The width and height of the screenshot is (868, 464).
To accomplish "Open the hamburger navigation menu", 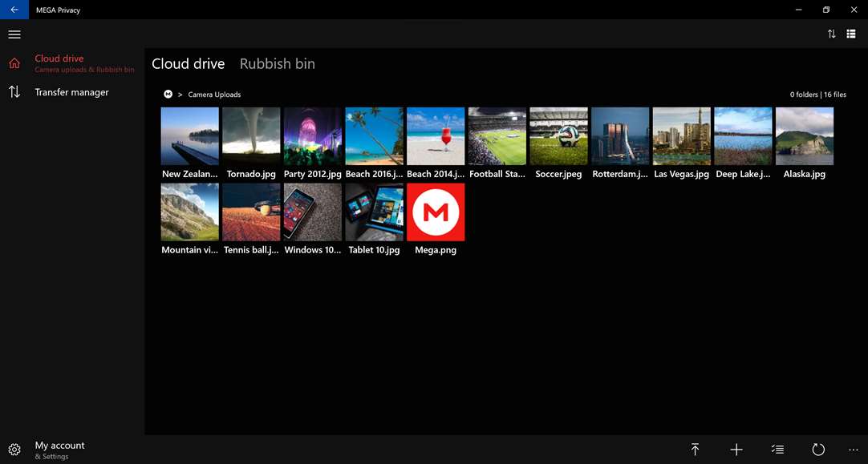I will click(14, 34).
